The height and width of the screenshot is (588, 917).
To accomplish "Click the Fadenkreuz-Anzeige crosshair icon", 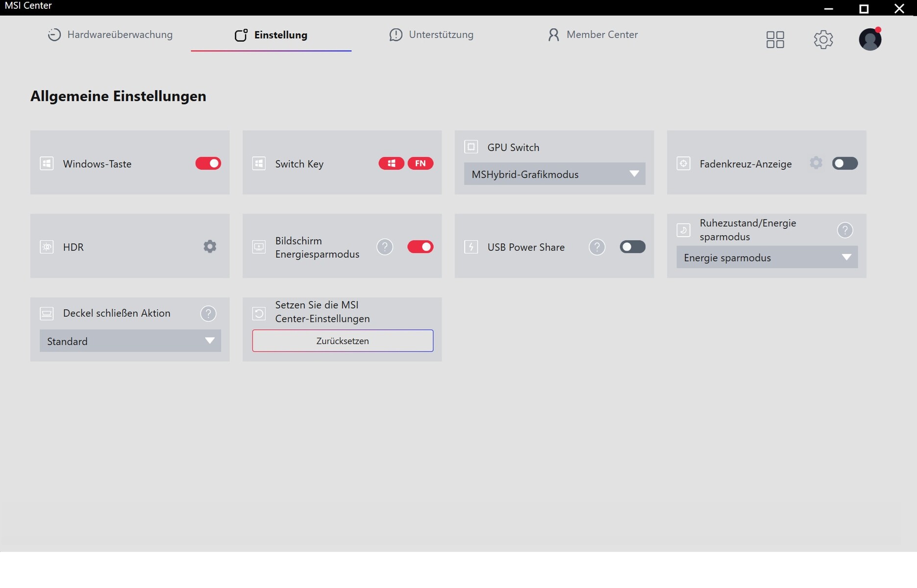I will pos(683,163).
